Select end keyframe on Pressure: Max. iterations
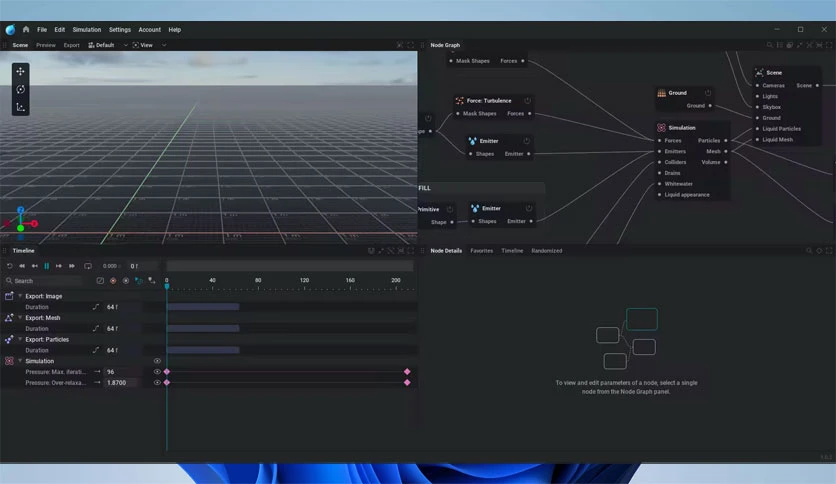836x484 pixels. click(407, 372)
